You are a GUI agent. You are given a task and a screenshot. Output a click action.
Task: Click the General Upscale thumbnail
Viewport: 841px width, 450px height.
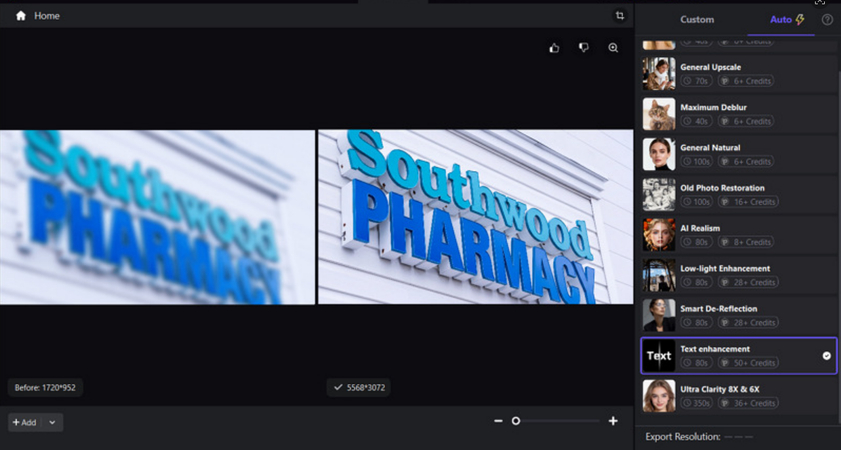pos(659,74)
